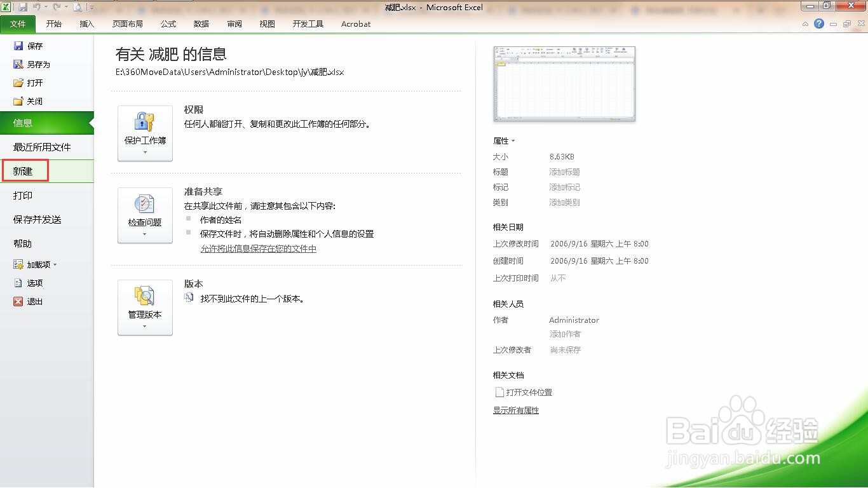Click 退出 to exit Excel

(29, 301)
